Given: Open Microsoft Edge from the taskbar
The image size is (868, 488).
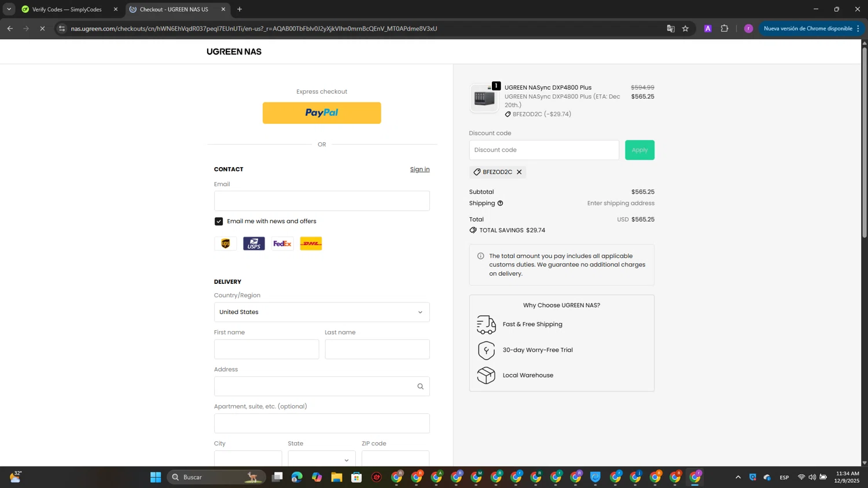Looking at the screenshot, I should 297,477.
